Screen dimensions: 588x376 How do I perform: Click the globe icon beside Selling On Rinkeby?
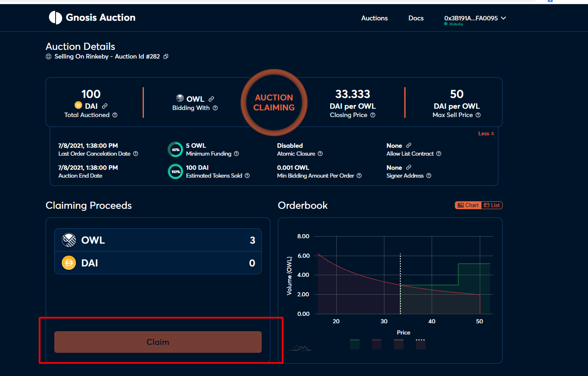click(x=49, y=56)
